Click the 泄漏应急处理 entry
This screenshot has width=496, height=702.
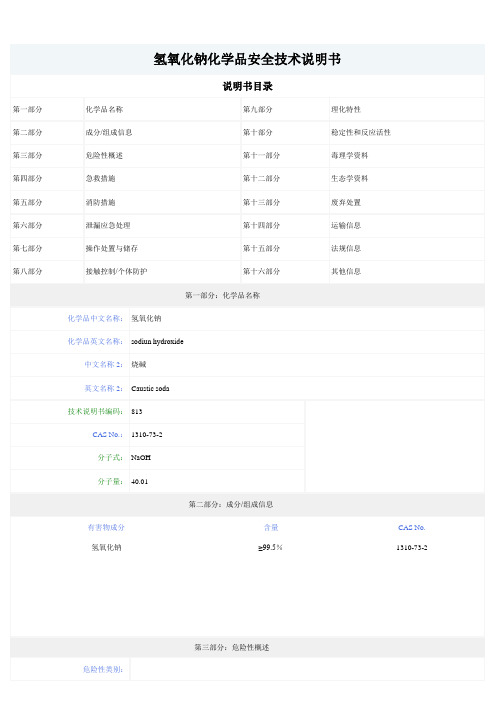(108, 225)
